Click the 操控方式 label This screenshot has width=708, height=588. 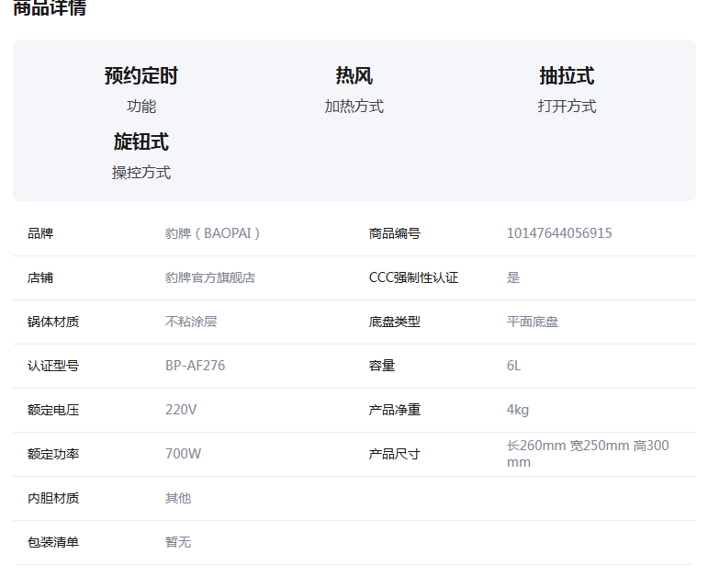click(x=141, y=173)
